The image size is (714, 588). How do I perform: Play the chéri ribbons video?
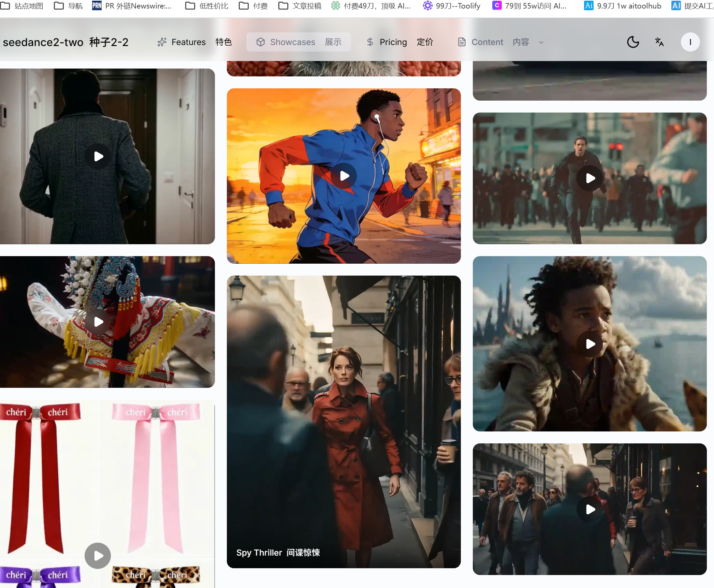click(x=97, y=555)
